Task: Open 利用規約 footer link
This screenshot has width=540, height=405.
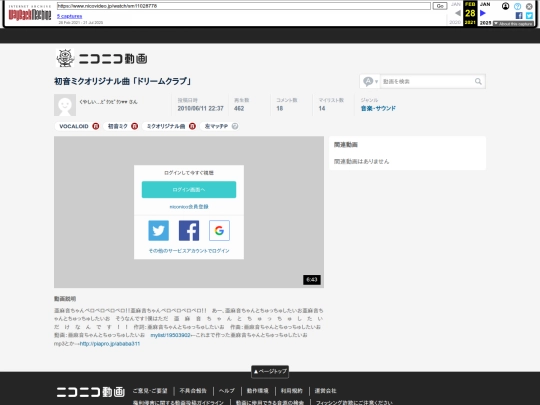Action: point(291,391)
